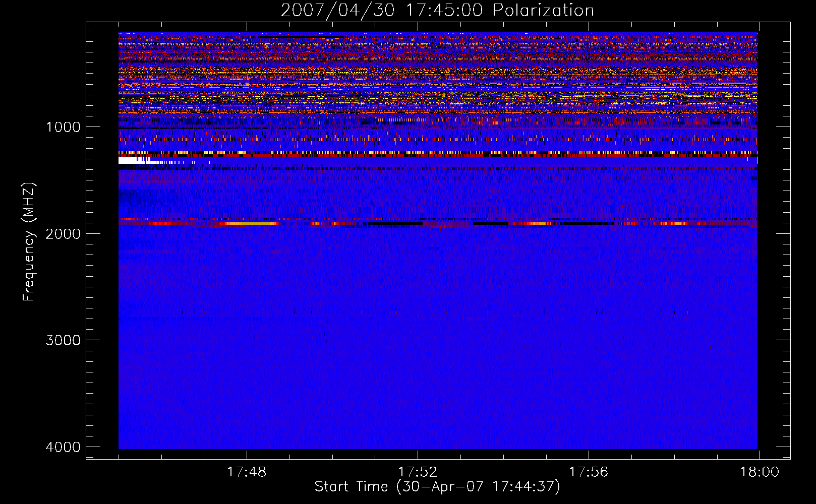This screenshot has height=504, width=816.
Task: Click the 2000 frequency tick label
Action: pyautogui.click(x=64, y=234)
